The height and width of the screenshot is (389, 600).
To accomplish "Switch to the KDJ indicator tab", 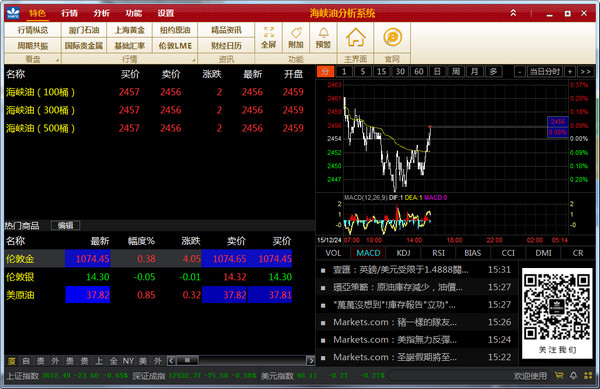I will 403,253.
